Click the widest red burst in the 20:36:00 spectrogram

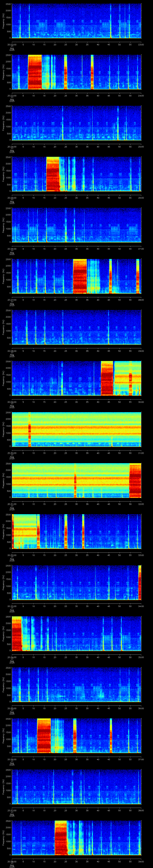44,736
